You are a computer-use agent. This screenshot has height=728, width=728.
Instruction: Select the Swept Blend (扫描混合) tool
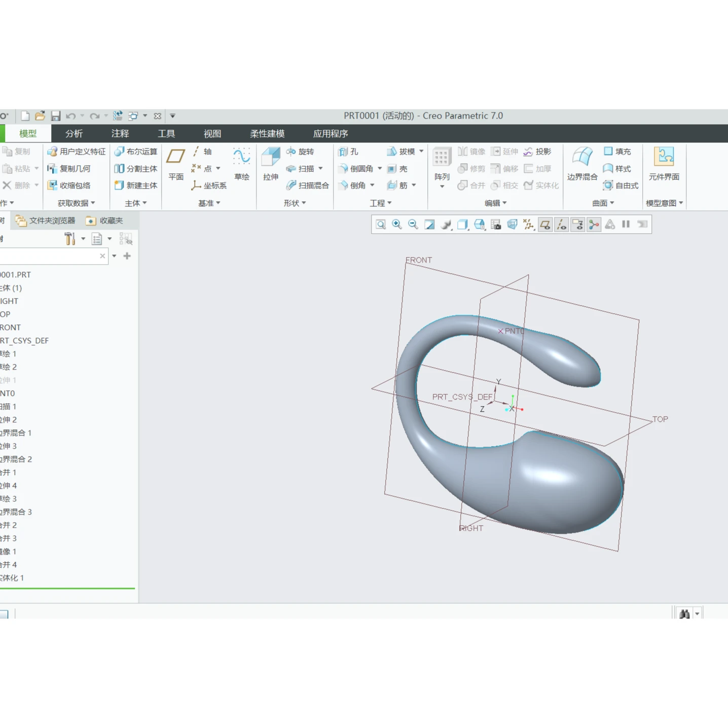coord(308,186)
